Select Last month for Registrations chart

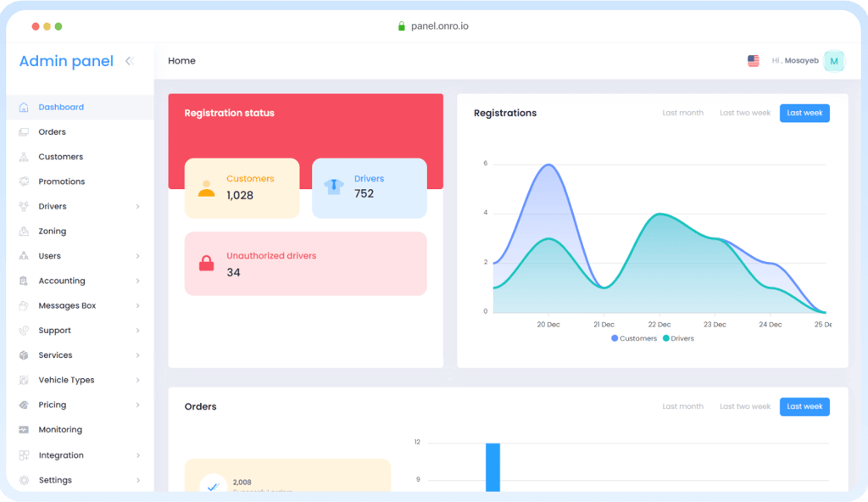click(682, 113)
